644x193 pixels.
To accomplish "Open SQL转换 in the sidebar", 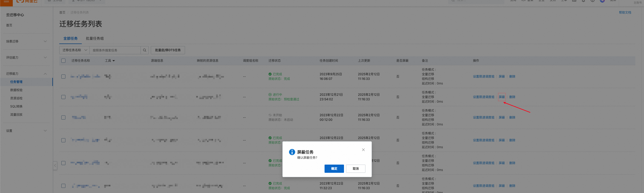I will pos(16,106).
